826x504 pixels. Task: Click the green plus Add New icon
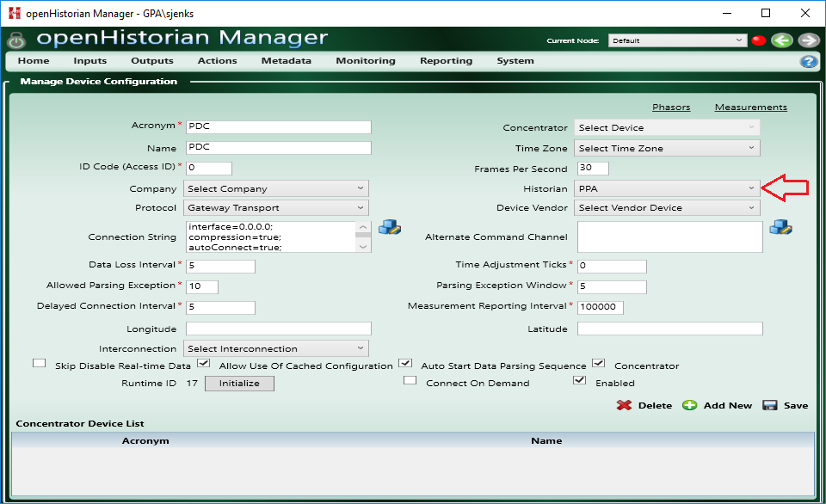pyautogui.click(x=689, y=405)
